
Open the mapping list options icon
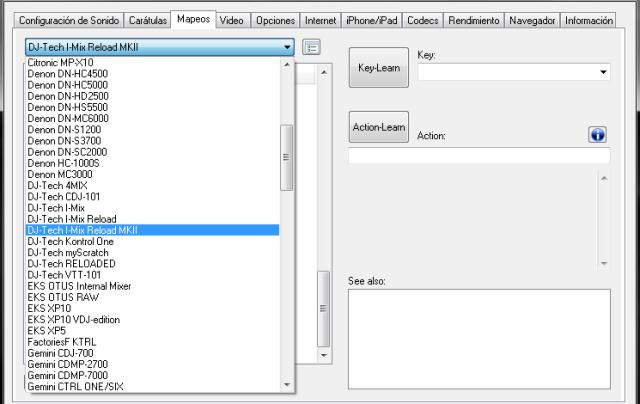311,47
